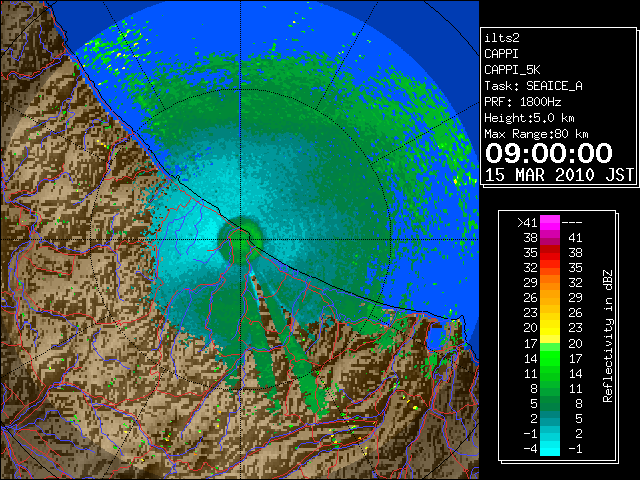Click the bright green swatch next to 14
The image size is (640, 480).
[x=550, y=358]
